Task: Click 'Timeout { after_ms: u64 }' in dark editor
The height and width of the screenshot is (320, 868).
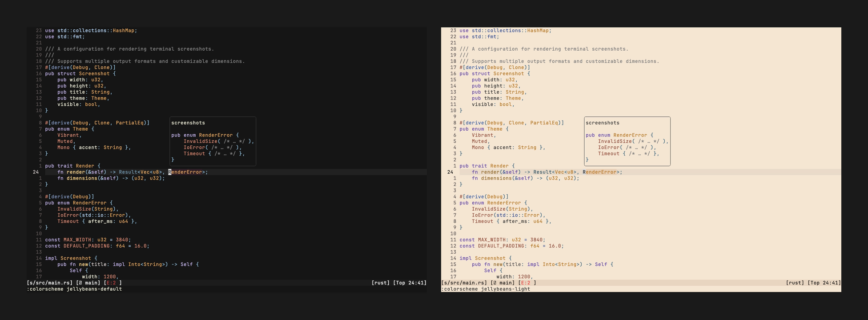Action: point(97,221)
